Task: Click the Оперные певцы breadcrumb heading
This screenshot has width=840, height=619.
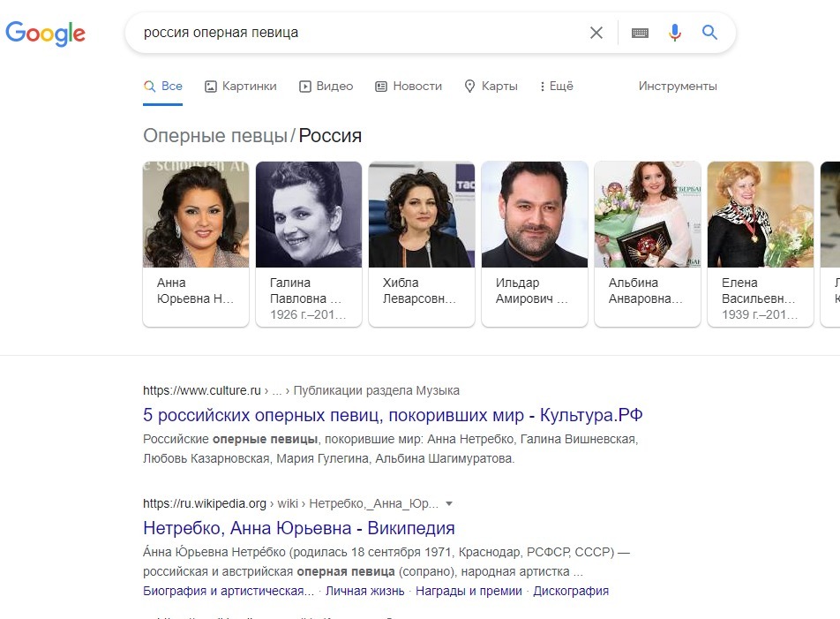Action: click(215, 136)
